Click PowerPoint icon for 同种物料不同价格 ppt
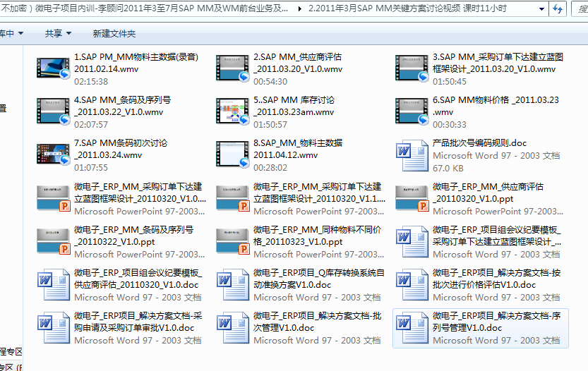588x371 pixels. [232, 241]
